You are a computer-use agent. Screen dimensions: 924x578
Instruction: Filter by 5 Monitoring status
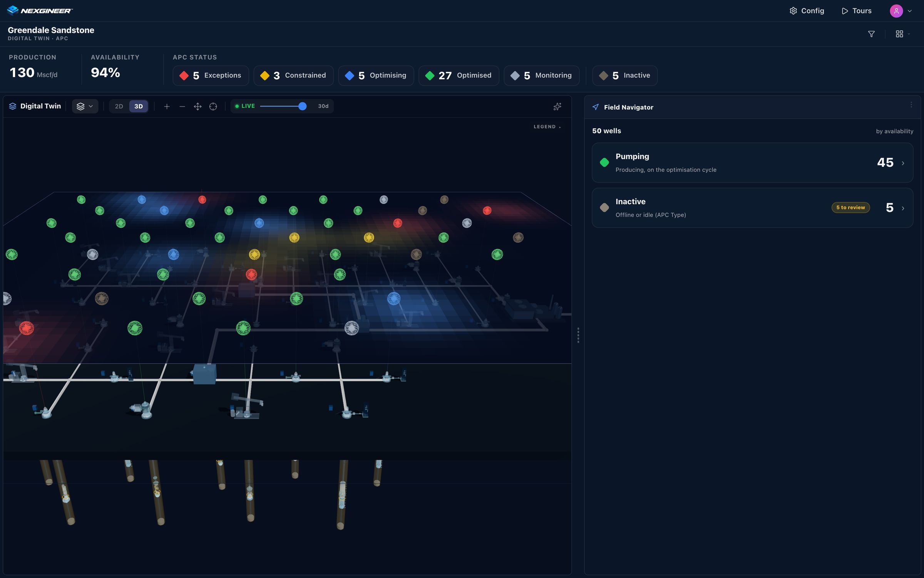pos(541,76)
